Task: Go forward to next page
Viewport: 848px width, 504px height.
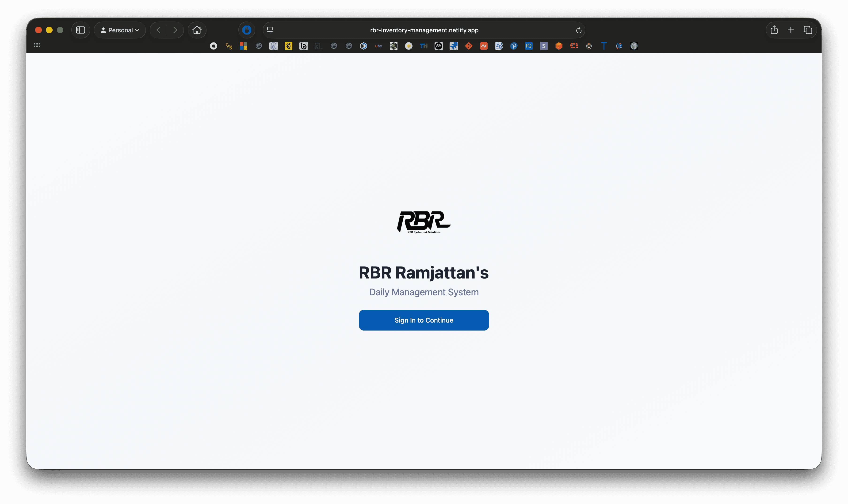Action: coord(175,30)
